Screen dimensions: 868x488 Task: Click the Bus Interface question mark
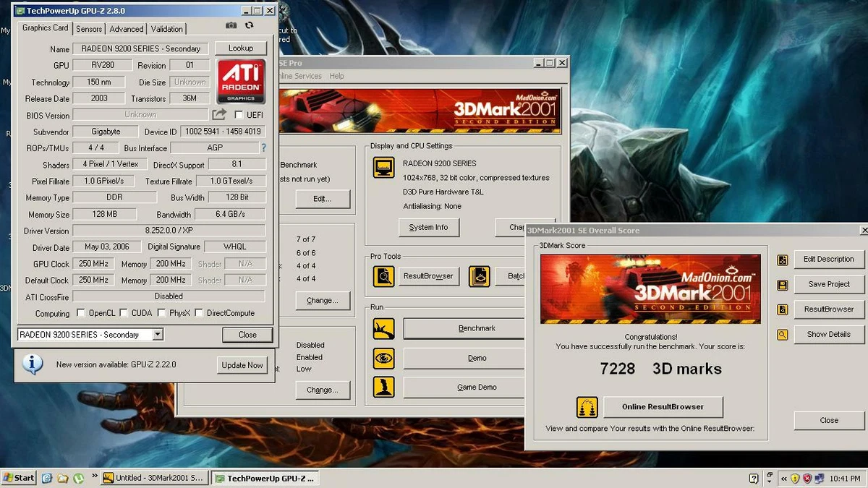pos(263,147)
